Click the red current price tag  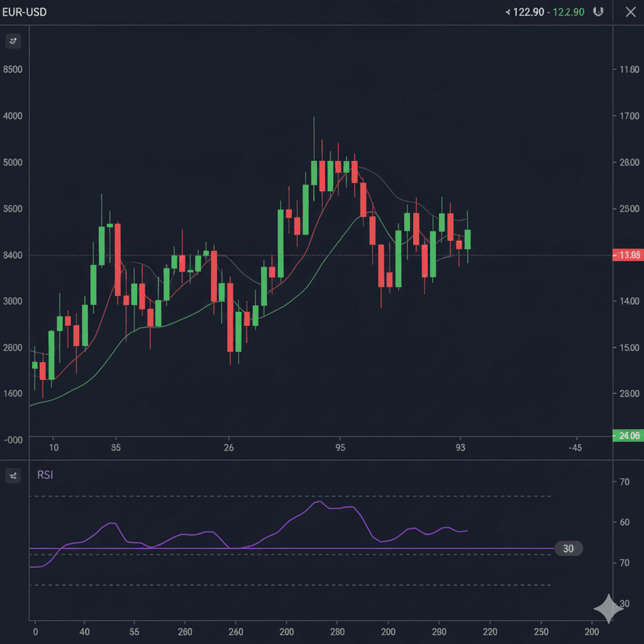point(628,255)
